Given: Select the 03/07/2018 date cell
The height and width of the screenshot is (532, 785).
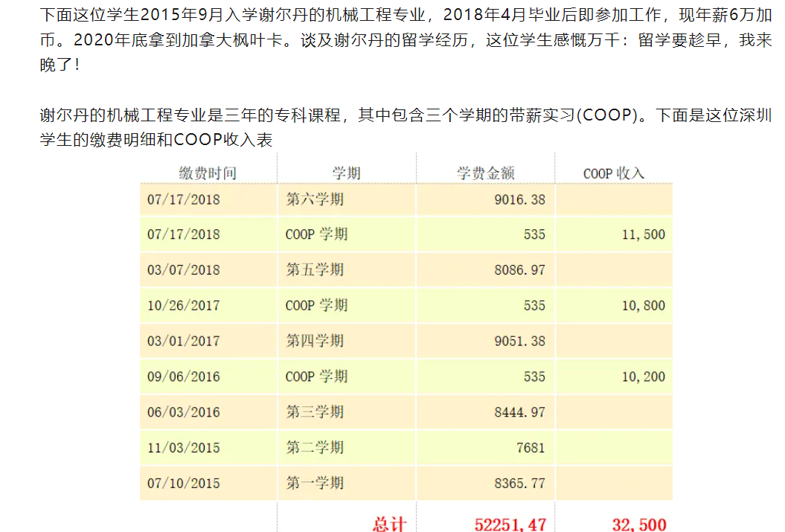Looking at the screenshot, I should pos(183,270).
